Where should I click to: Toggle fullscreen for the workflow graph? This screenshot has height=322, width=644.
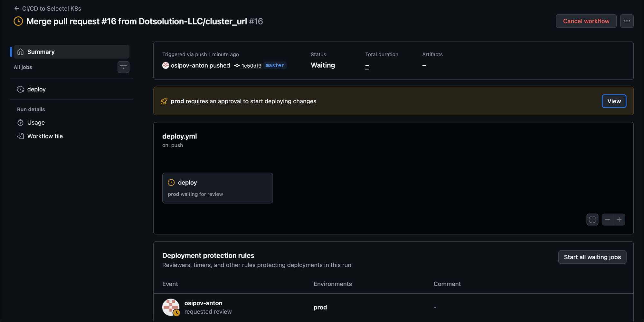click(x=592, y=220)
